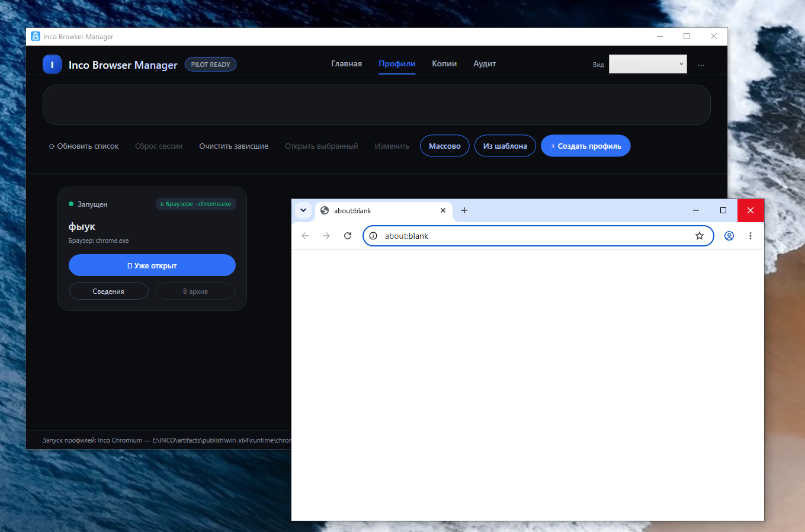Close the about:blank tab
805x532 pixels.
click(x=443, y=210)
